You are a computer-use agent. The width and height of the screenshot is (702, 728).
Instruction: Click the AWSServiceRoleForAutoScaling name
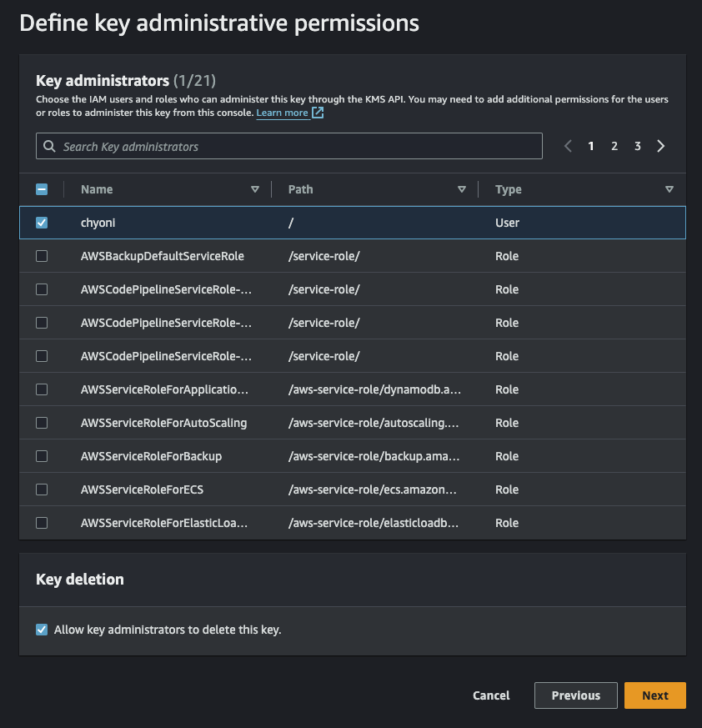pos(164,423)
